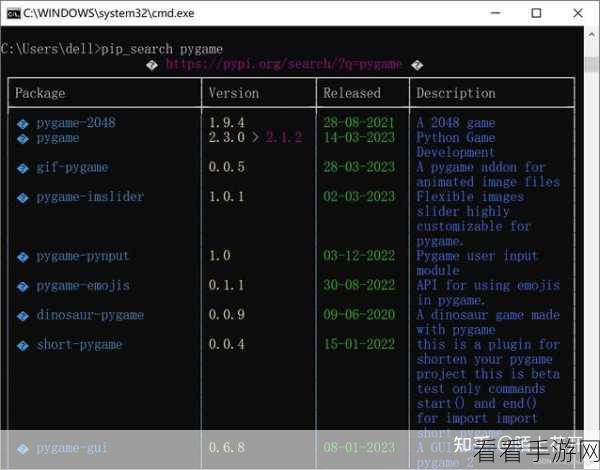Viewport: 600px width, 470px height.
Task: Click the 'Released' column header
Action: [352, 93]
